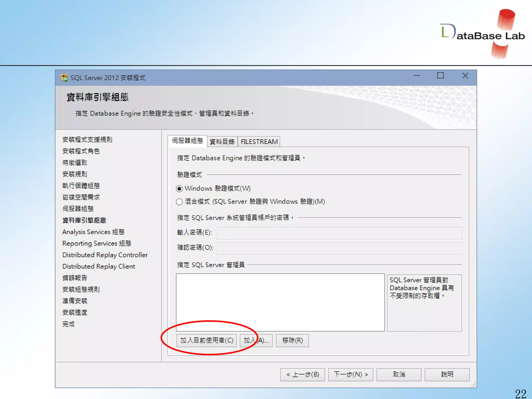Click Distributed Replay Client step
Viewport: 532px width, 399px height.
[99, 267]
